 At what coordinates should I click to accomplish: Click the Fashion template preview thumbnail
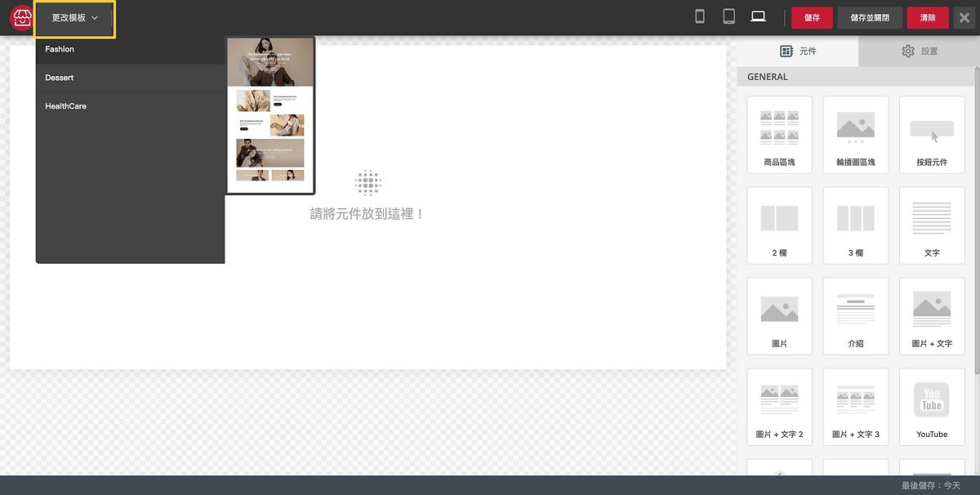tap(270, 115)
